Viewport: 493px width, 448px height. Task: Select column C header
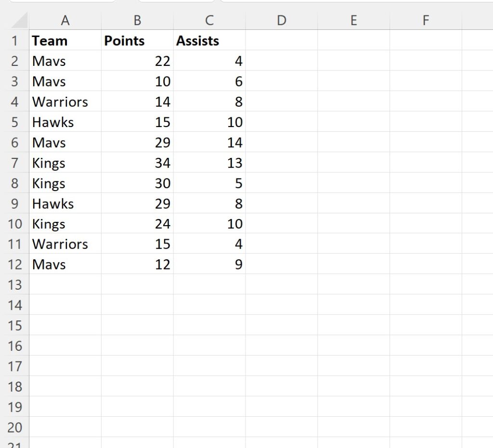[209, 20]
